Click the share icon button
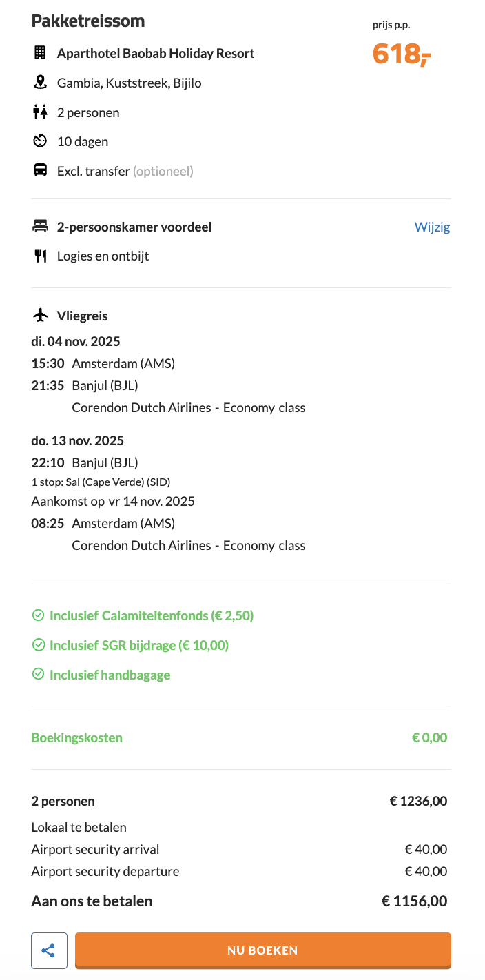This screenshot has width=485, height=980. 49,950
